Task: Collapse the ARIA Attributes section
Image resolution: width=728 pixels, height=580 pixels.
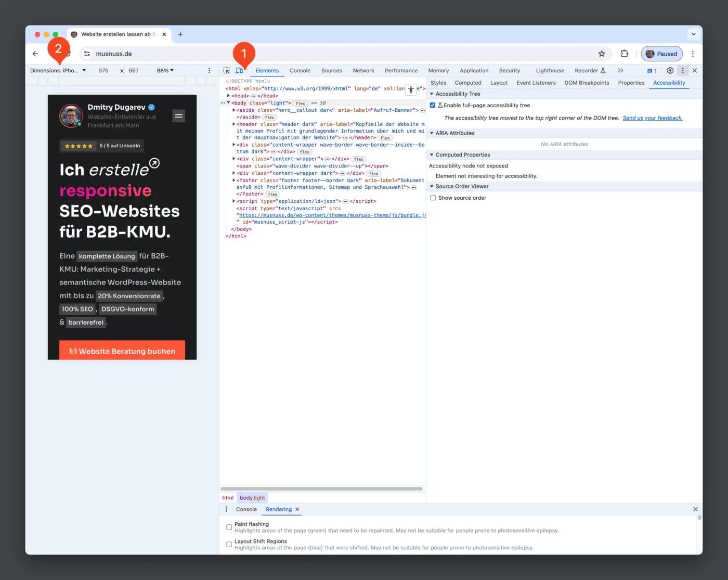Action: point(432,133)
